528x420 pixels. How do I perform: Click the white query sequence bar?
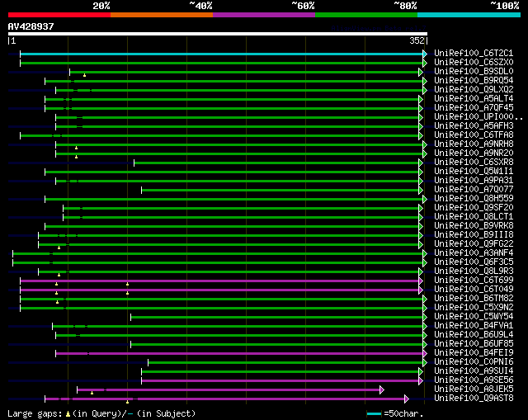(x=218, y=34)
